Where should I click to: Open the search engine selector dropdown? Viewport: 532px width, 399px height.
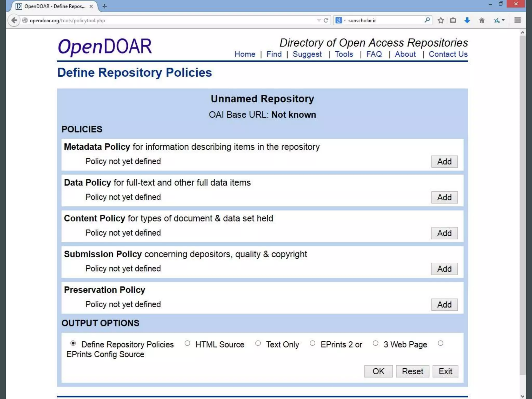(340, 20)
